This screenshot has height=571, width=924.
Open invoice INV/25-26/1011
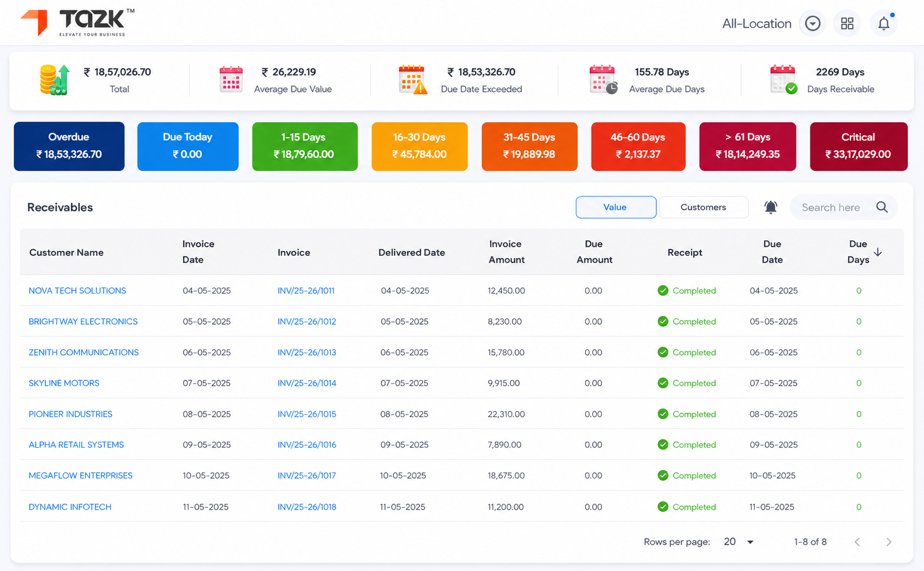(306, 291)
